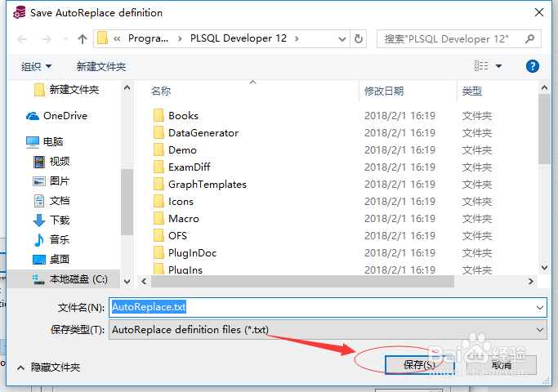Image resolution: width=558 pixels, height=392 pixels.
Task: Select the Books folder icon
Action: pos(158,116)
